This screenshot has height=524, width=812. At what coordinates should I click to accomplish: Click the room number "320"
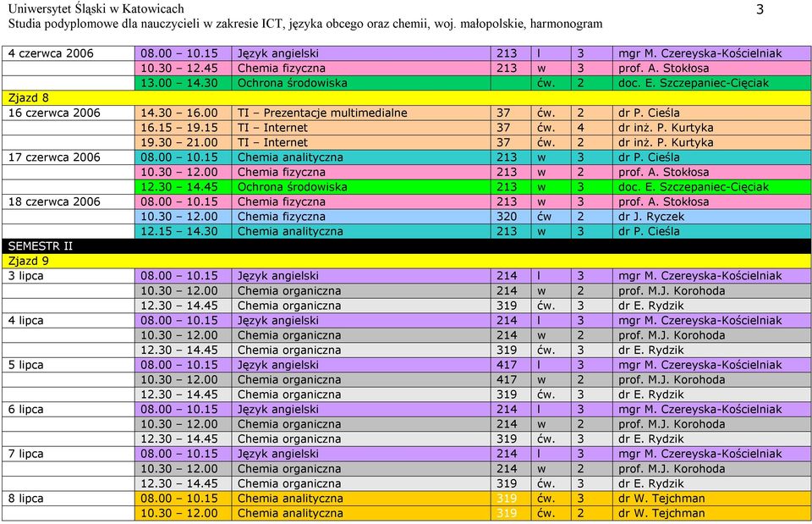(x=507, y=217)
